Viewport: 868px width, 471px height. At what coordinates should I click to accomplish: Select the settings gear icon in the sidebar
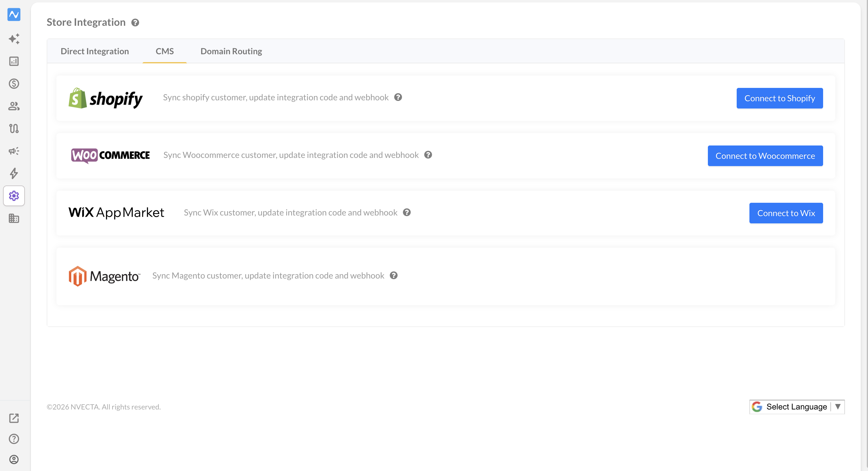point(14,195)
